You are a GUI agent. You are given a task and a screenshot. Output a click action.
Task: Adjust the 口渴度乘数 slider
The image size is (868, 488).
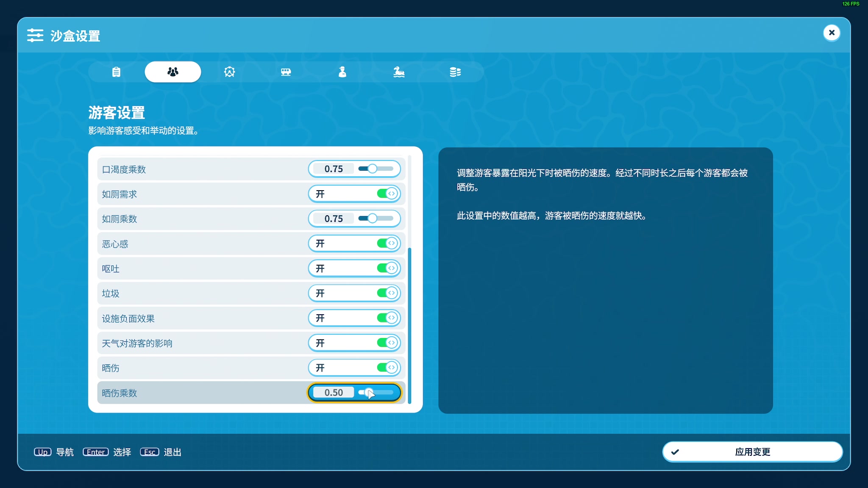[x=376, y=169]
